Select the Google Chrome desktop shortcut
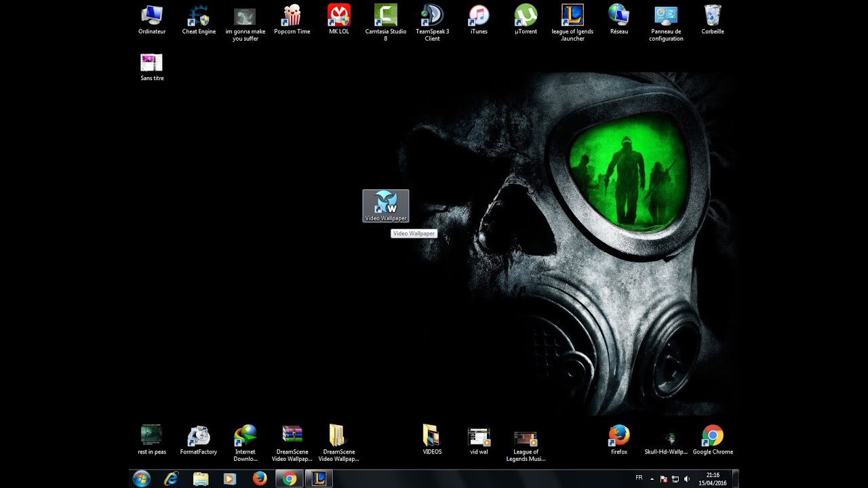 [x=713, y=440]
